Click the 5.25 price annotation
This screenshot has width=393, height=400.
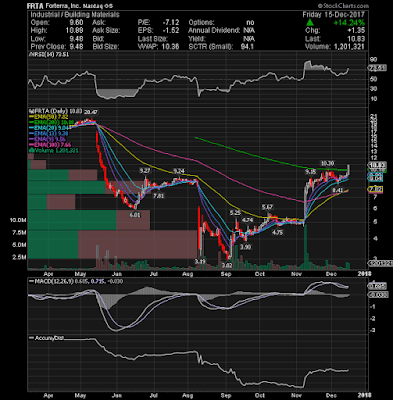(235, 212)
